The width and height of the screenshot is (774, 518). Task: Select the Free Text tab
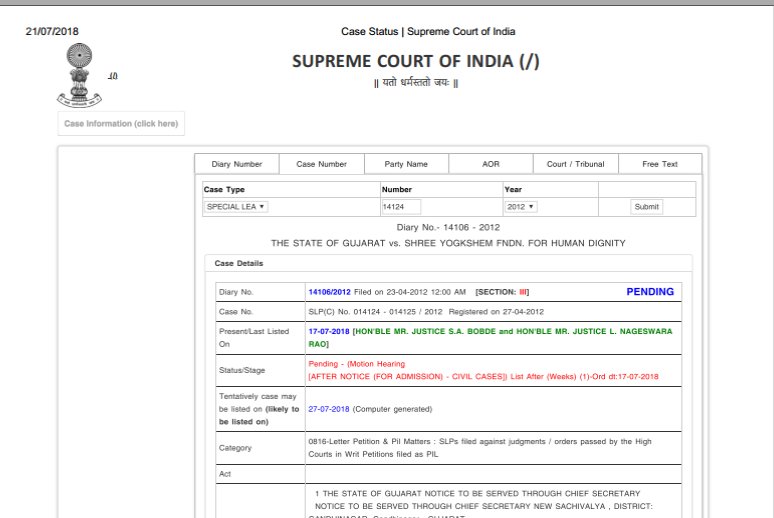click(660, 164)
